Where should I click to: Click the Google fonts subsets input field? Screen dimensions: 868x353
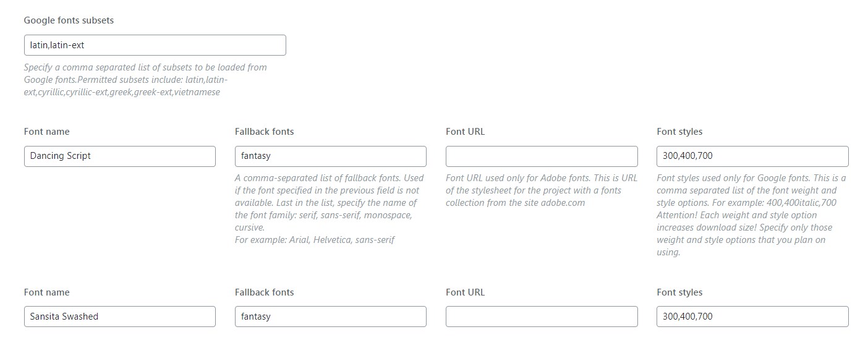[x=155, y=45]
